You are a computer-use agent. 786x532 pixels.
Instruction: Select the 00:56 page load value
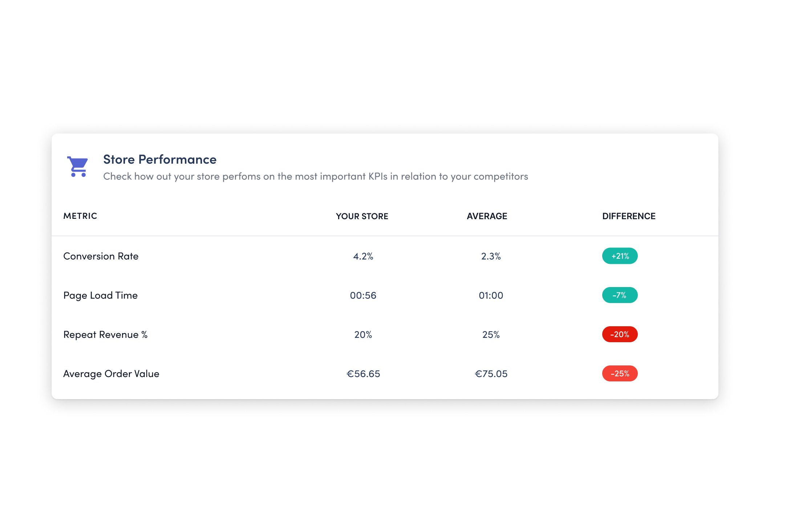tap(363, 295)
